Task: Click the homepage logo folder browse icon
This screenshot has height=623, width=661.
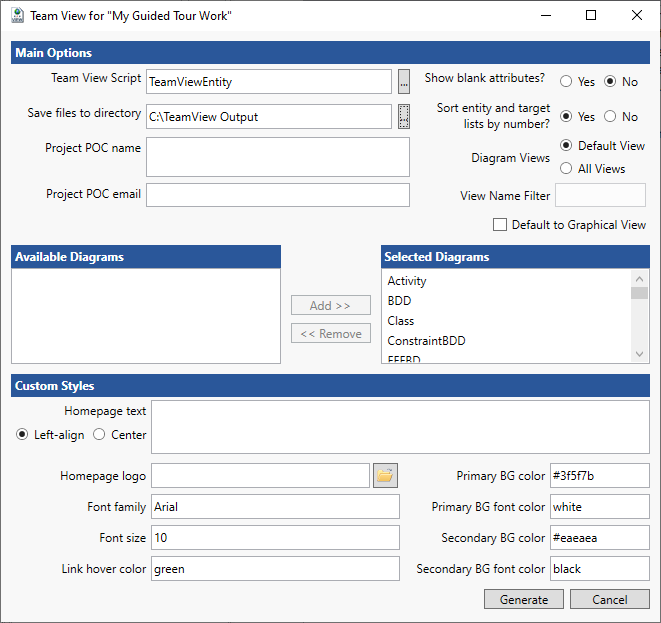Action: [x=385, y=476]
